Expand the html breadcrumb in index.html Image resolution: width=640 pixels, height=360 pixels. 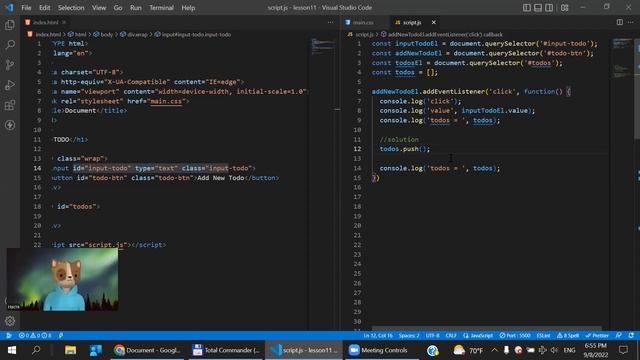tap(78, 35)
